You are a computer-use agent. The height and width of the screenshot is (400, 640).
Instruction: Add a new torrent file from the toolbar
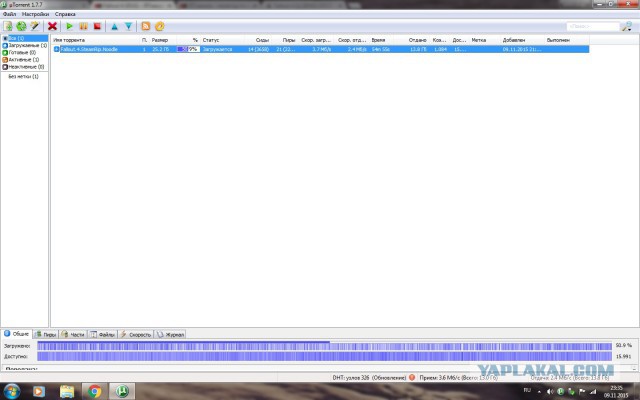[8, 26]
